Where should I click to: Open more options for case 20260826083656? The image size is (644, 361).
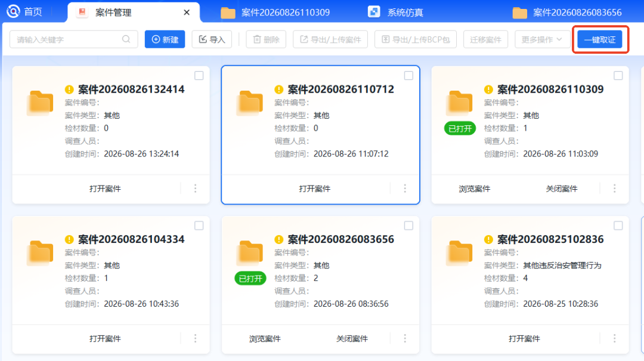click(405, 338)
